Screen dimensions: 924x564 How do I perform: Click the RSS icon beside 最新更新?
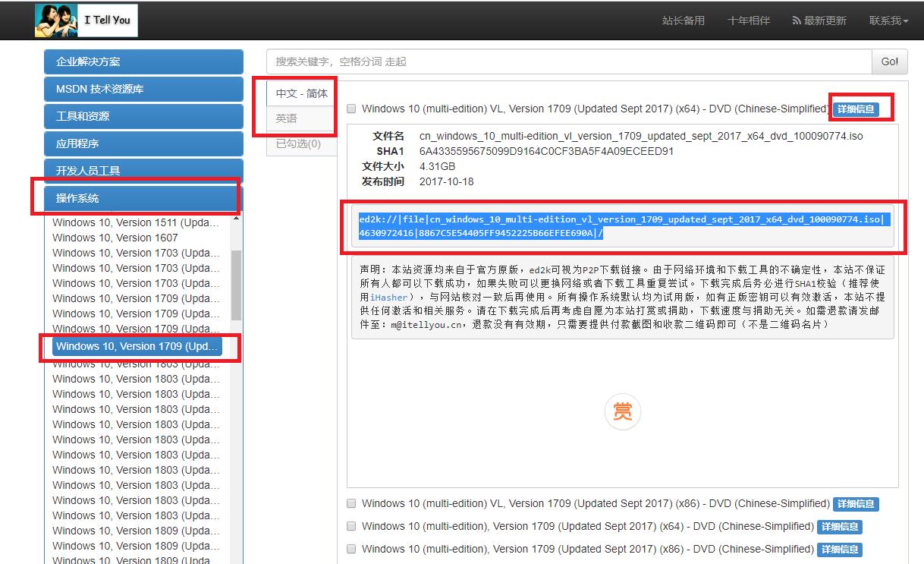(x=796, y=20)
